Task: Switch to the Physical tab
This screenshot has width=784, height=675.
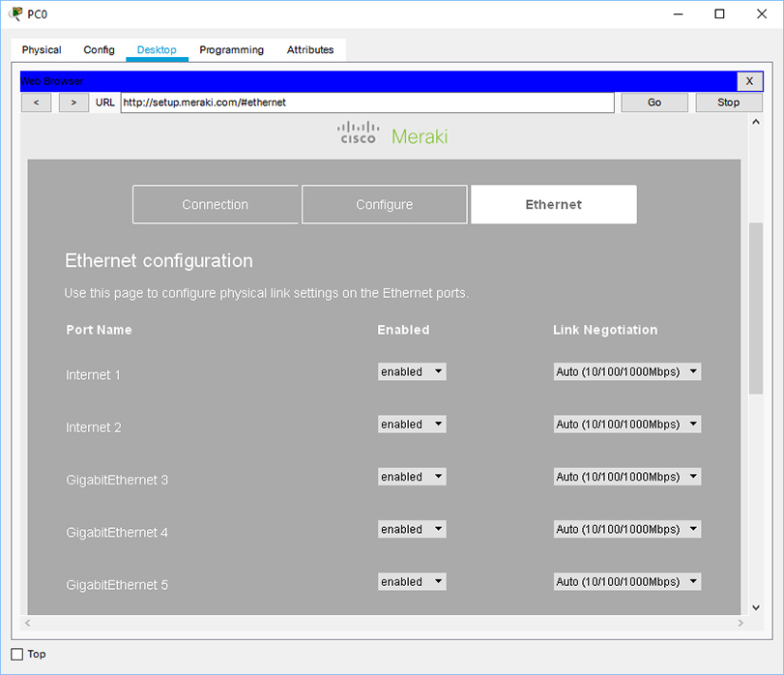Action: (42, 50)
